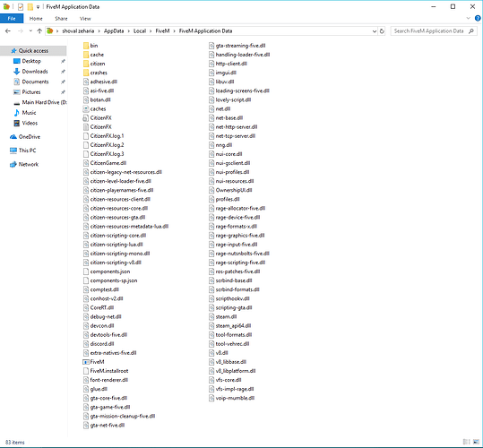483x448 pixels.
Task: Select CitizenGame.dll in the file list
Action: pyautogui.click(x=105, y=163)
